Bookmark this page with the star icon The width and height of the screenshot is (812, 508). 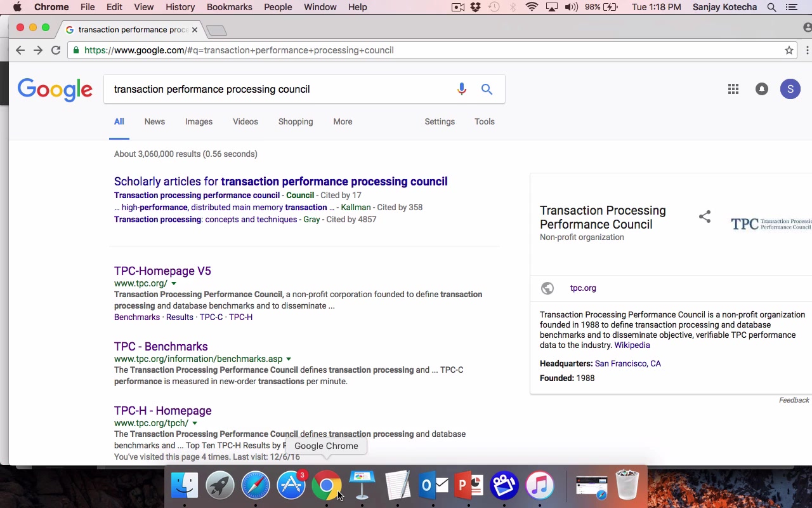789,50
